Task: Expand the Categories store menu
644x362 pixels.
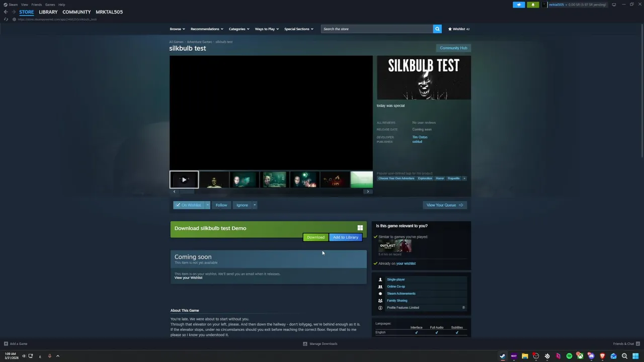Action: tap(239, 29)
